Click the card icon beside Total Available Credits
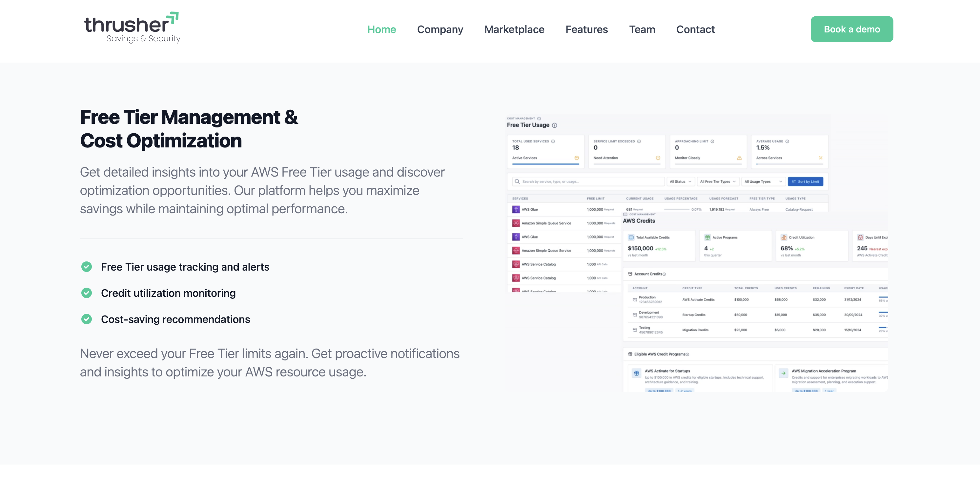 click(x=631, y=237)
